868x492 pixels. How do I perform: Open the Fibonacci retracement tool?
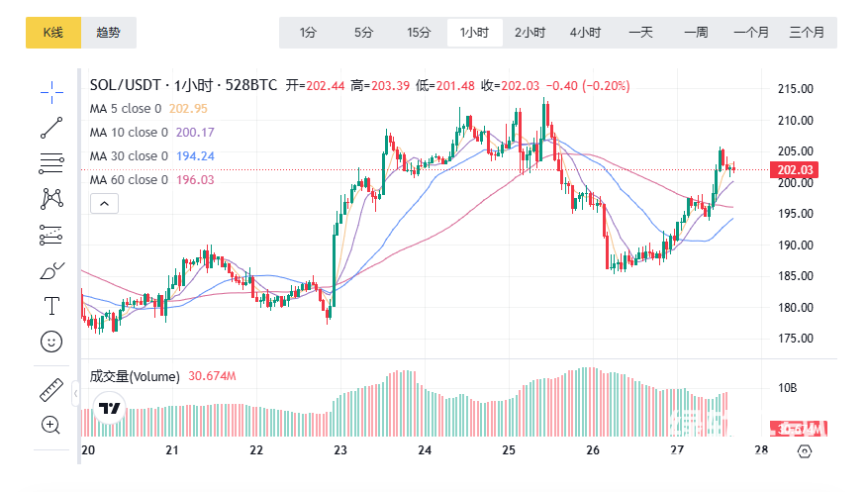click(x=51, y=162)
